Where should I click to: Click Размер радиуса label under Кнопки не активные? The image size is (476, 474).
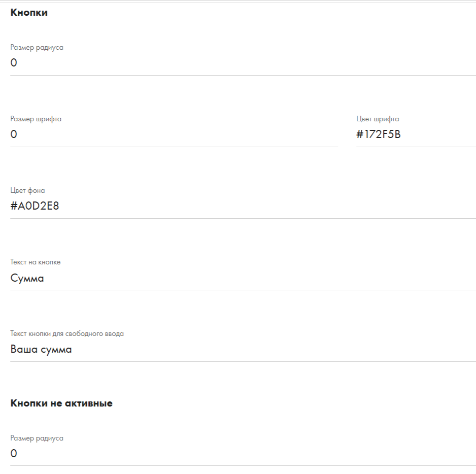pos(37,438)
